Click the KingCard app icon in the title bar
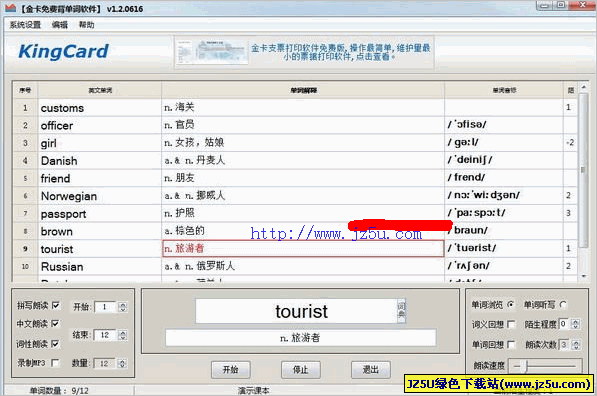This screenshot has height=396, width=597. pyautogui.click(x=11, y=8)
